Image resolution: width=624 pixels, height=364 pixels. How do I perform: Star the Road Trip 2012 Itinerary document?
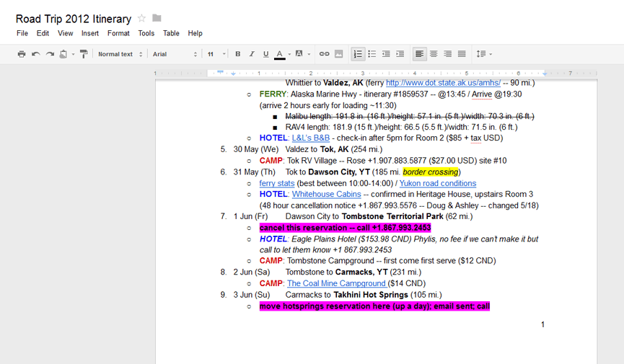[141, 18]
